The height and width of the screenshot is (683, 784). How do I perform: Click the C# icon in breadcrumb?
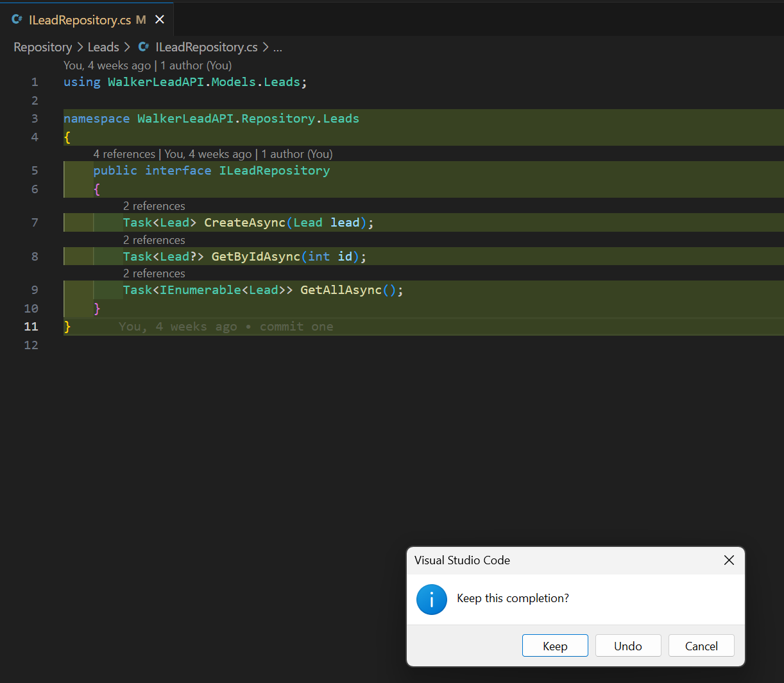tap(144, 47)
